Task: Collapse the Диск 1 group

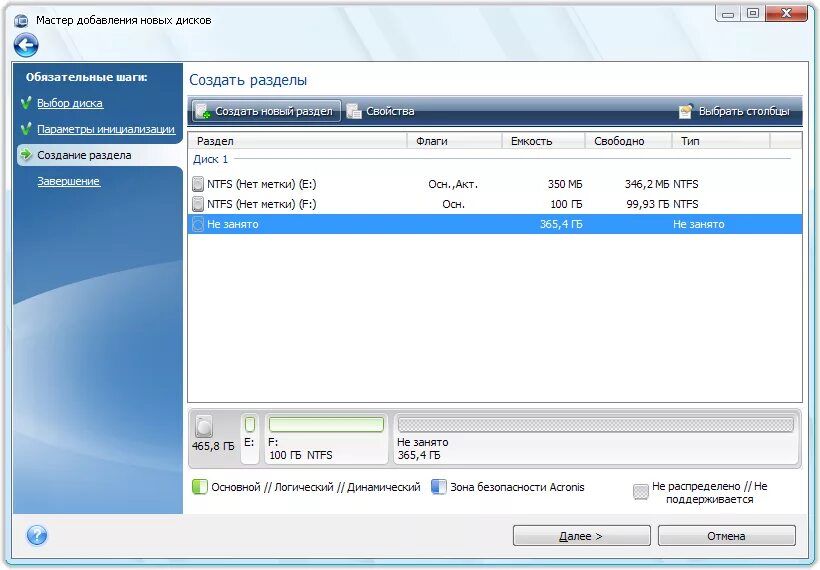Action: click(210, 159)
